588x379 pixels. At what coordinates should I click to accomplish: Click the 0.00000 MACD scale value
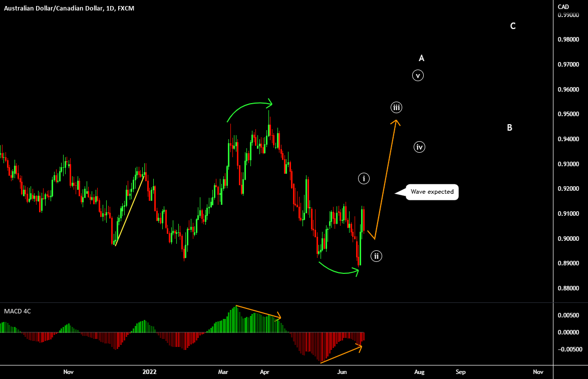(568, 332)
